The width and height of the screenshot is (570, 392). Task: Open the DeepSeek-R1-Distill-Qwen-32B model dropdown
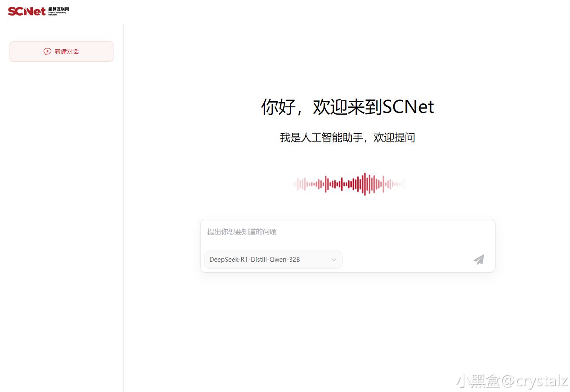point(273,260)
